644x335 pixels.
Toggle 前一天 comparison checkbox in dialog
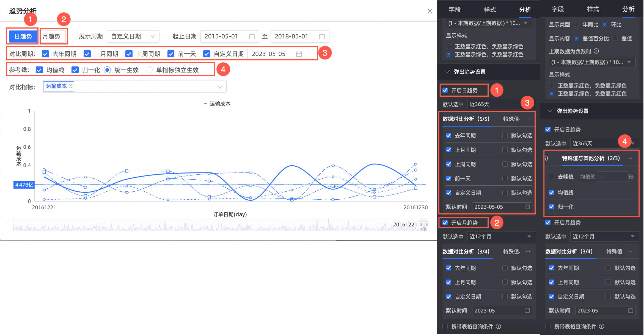pyautogui.click(x=171, y=54)
